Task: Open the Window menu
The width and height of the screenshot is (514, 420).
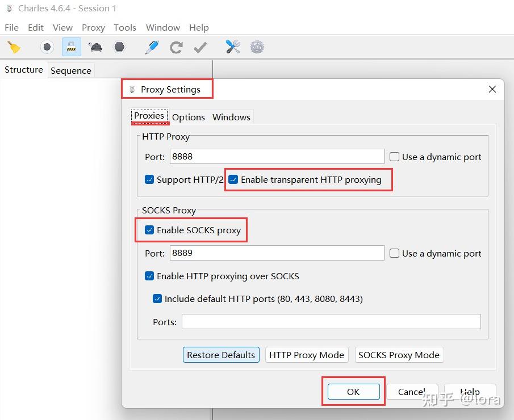Action: pos(163,27)
